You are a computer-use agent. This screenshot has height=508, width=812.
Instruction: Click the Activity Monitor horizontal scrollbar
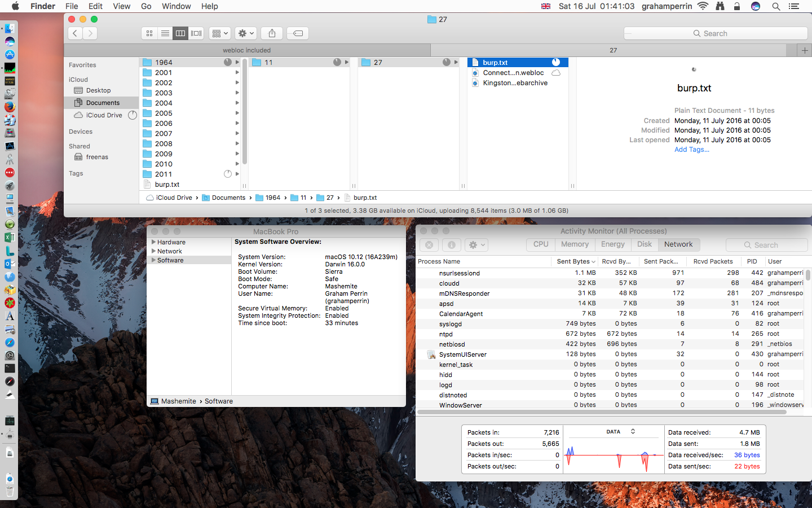pos(602,412)
